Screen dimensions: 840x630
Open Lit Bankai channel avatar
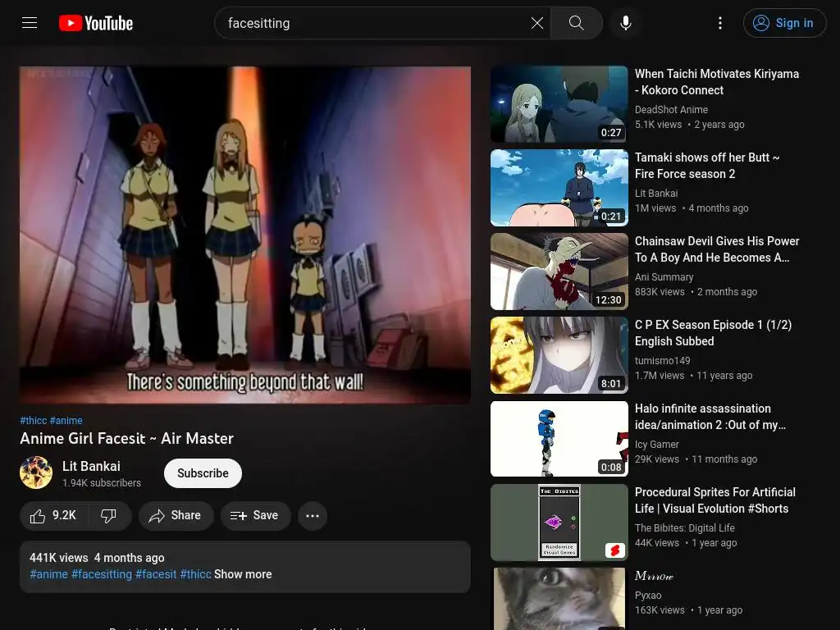36,472
